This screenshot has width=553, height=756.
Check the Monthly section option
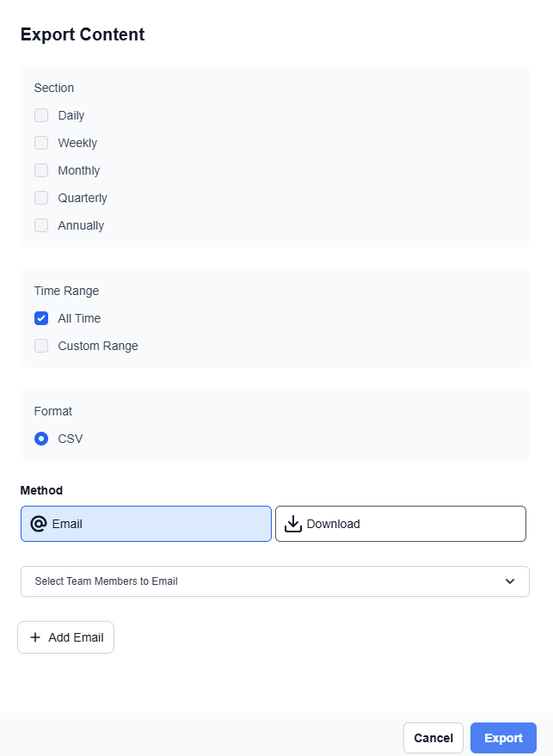[41, 170]
